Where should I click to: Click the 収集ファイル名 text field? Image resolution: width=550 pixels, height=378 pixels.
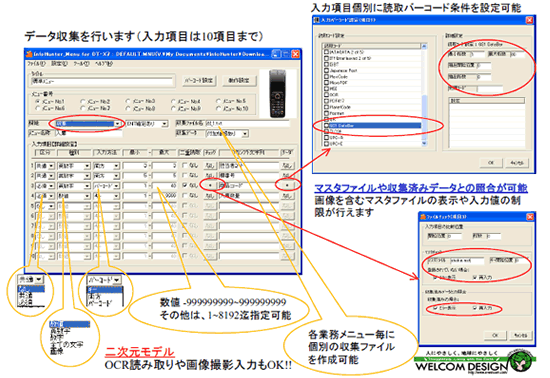[247, 123]
